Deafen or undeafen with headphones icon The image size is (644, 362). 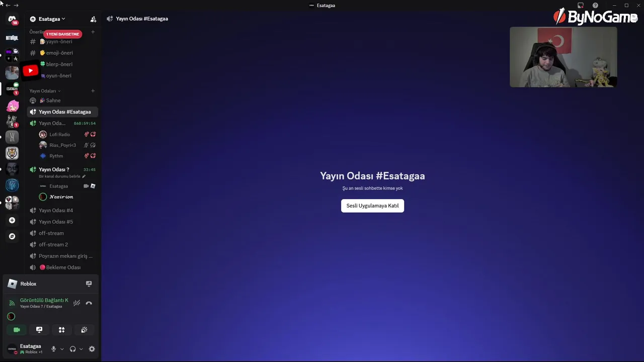coord(73,349)
